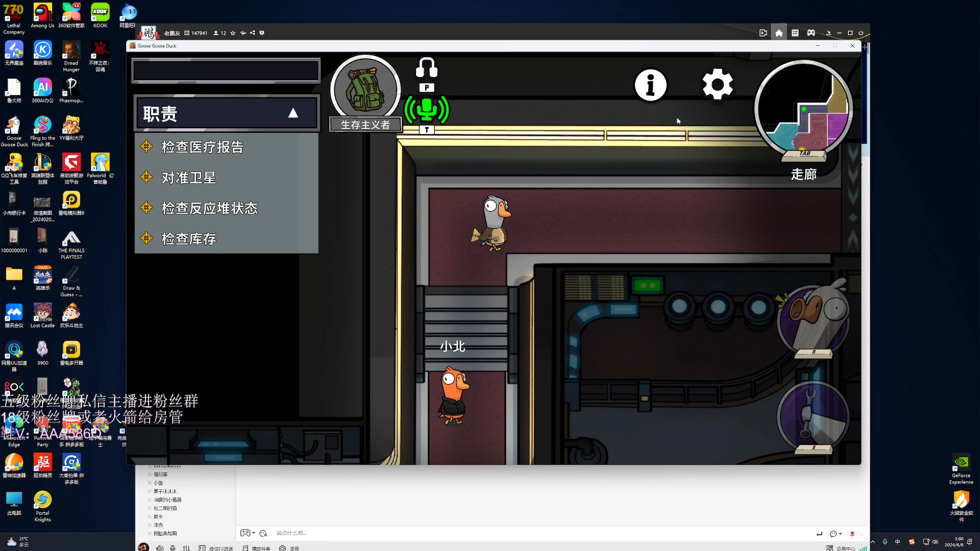Open KOOK desktop shortcut

coord(100,15)
